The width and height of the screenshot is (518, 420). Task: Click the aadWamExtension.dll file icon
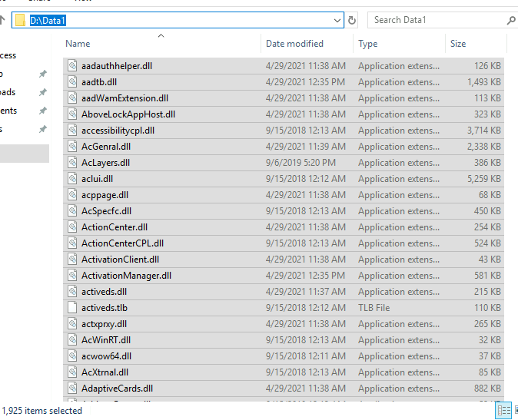coord(72,98)
